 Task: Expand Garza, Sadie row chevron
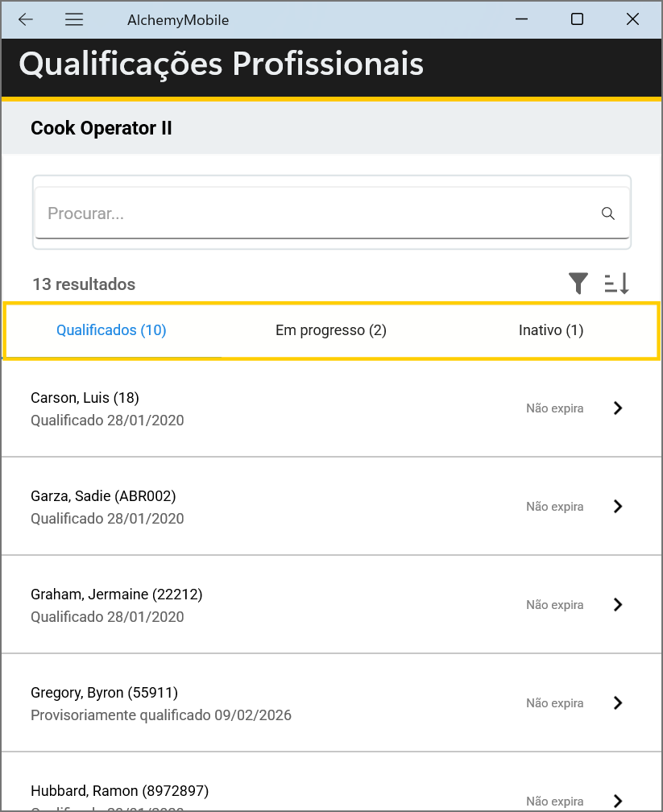[618, 507]
